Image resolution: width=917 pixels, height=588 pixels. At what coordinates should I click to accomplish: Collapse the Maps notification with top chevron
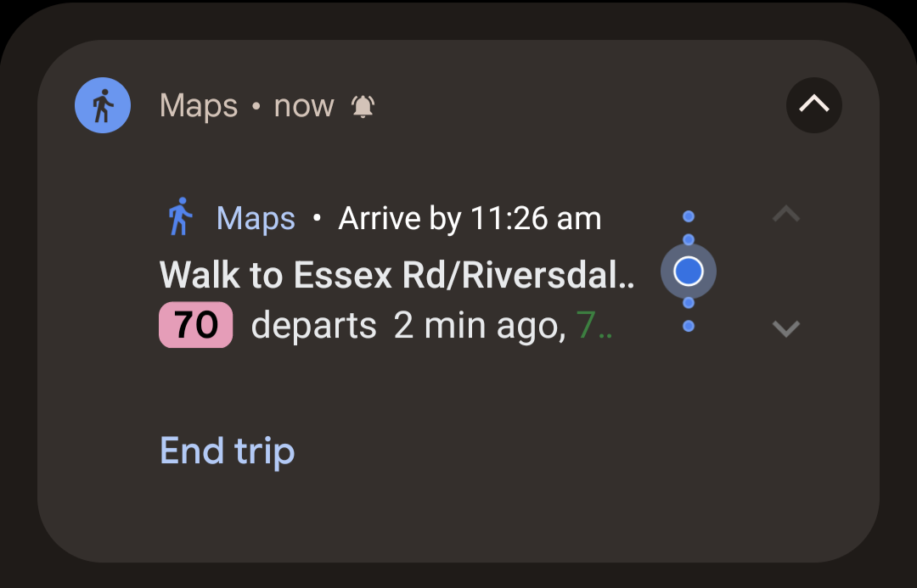pos(814,105)
